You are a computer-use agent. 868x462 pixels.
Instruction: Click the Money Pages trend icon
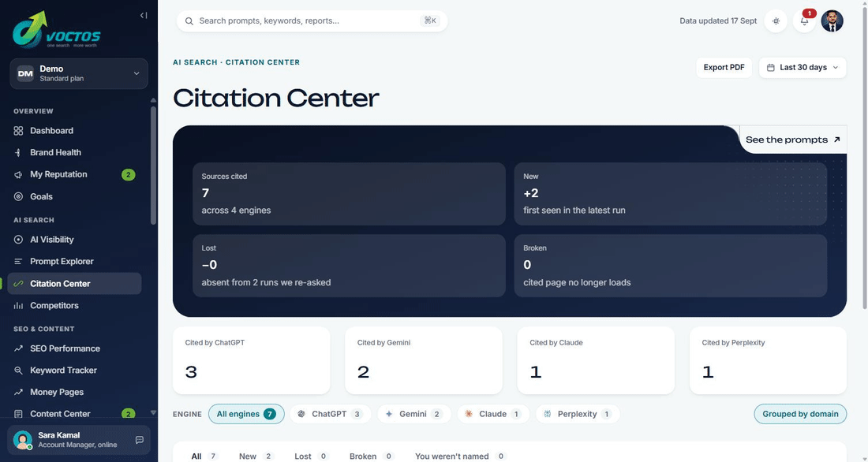pos(18,392)
